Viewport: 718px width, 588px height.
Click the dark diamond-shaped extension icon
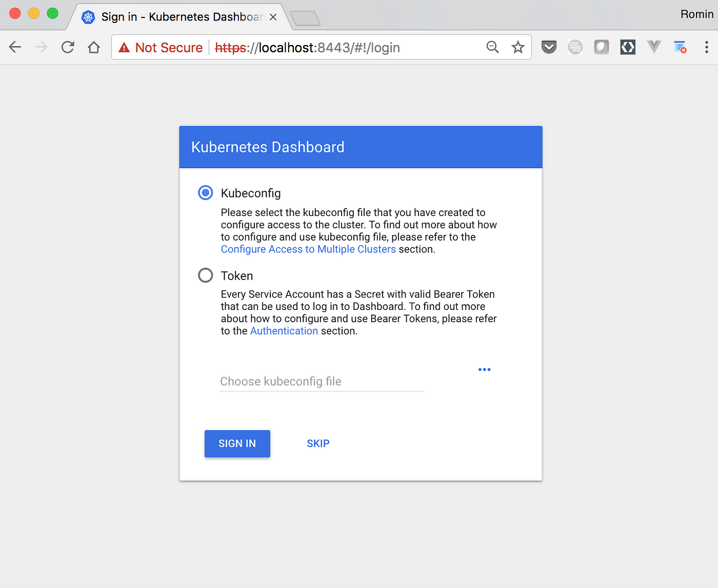pyautogui.click(x=628, y=48)
